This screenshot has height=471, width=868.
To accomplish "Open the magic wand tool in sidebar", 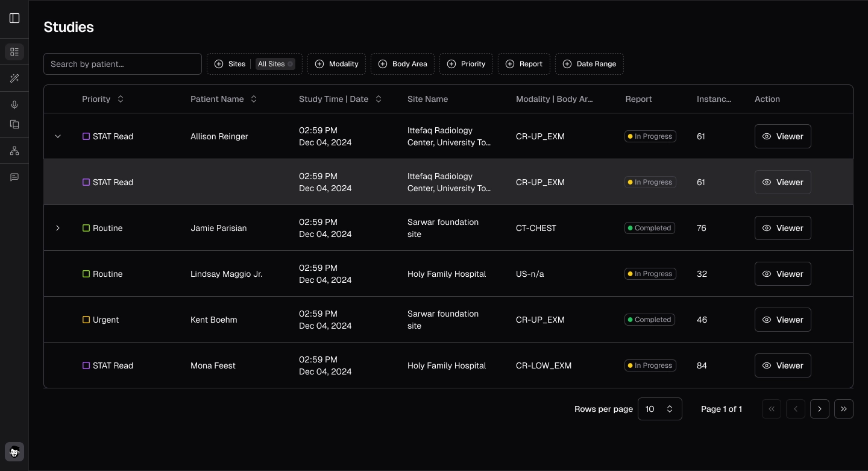I will 14,78.
